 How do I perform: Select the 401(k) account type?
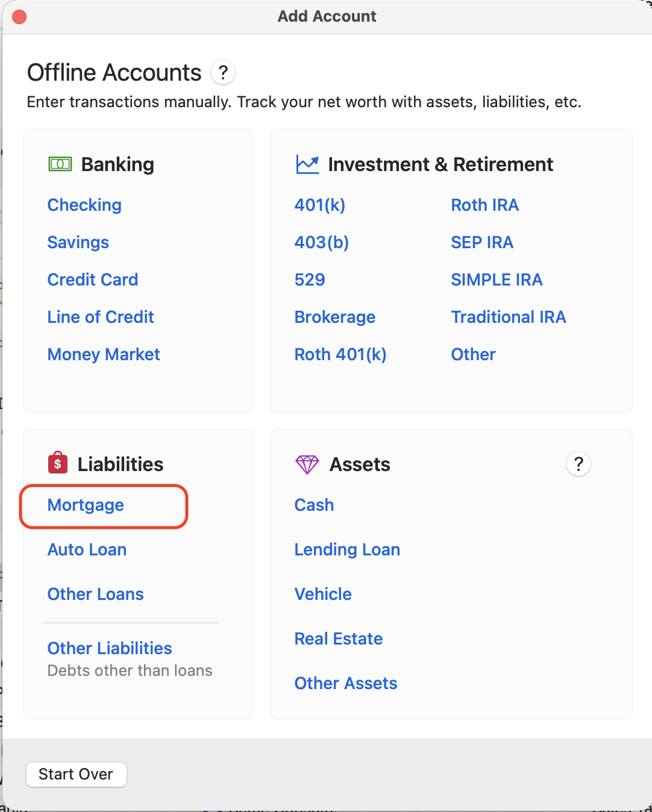(x=320, y=205)
